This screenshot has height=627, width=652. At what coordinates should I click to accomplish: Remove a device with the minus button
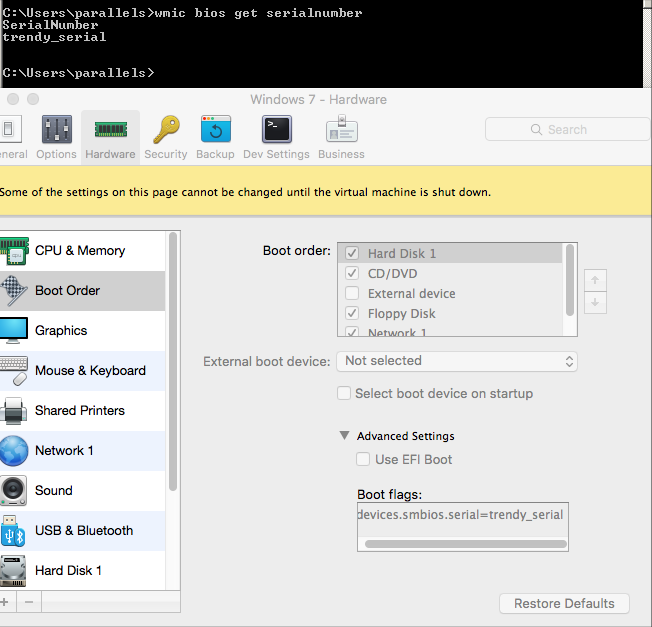pyautogui.click(x=29, y=602)
